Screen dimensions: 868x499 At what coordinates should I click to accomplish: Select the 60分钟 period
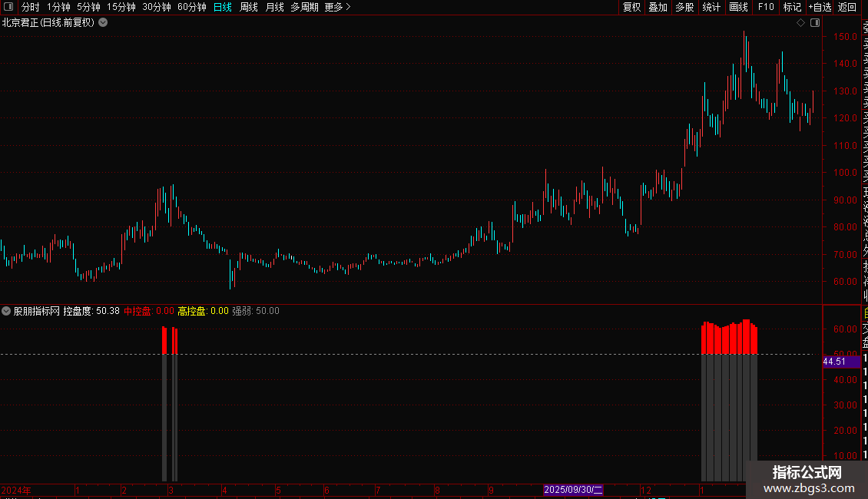[x=192, y=7]
